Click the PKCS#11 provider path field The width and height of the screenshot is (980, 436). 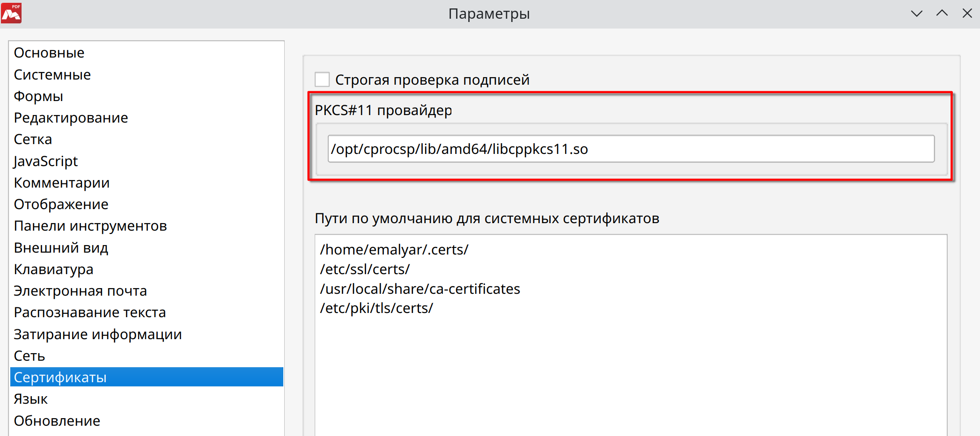pos(631,149)
